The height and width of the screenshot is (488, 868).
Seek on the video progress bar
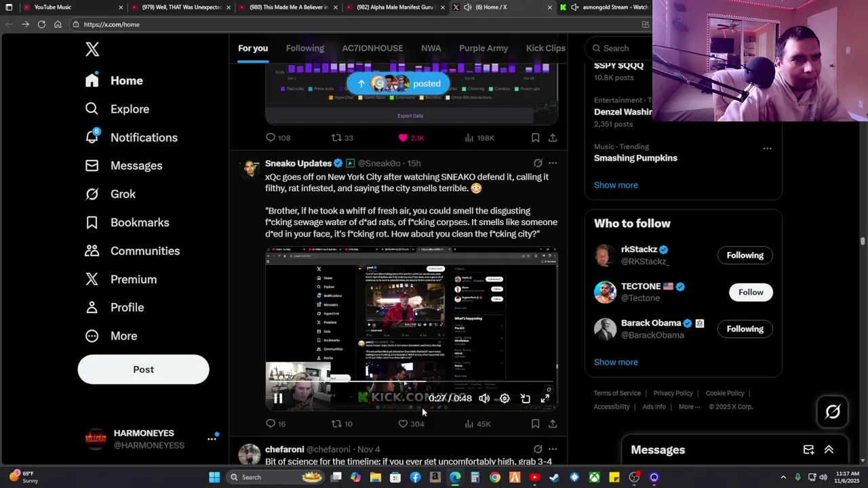tap(412, 382)
